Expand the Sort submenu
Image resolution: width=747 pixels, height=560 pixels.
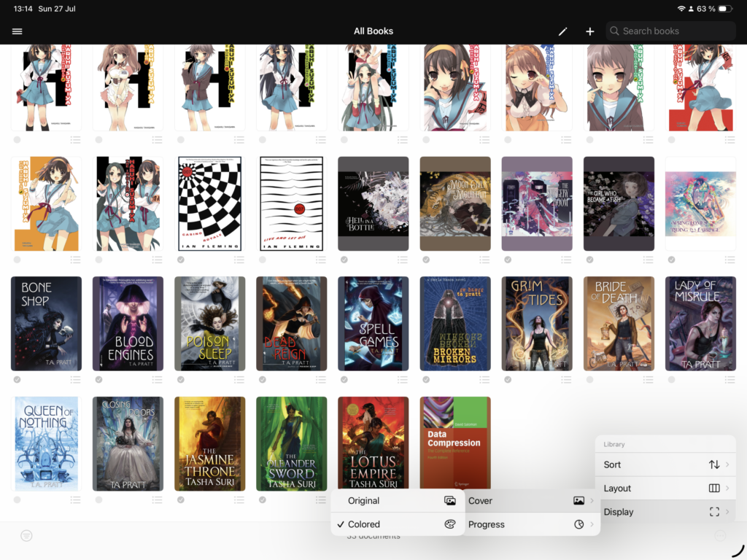[x=665, y=464]
